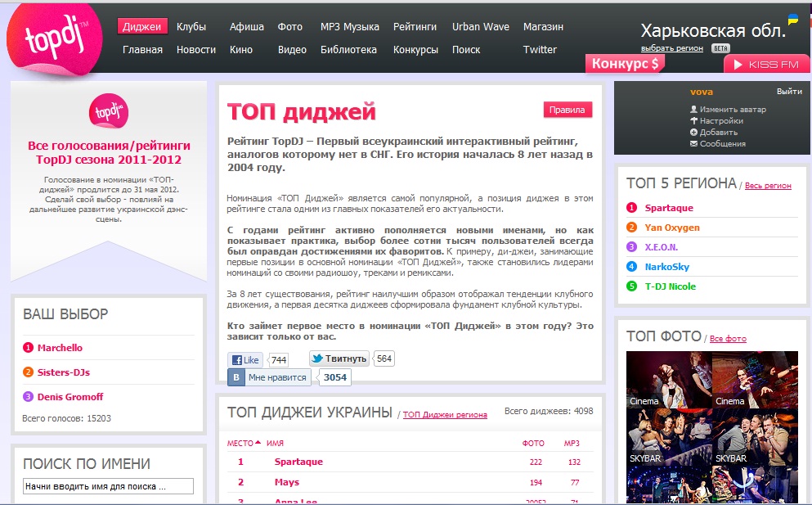Sort table by ИМЯ column
The image size is (812, 505).
coord(275,444)
